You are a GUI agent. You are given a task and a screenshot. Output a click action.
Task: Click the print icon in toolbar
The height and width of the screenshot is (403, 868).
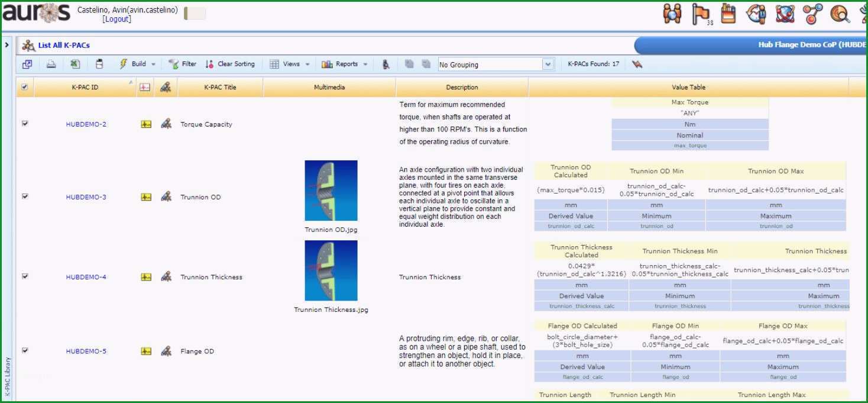[x=51, y=65]
